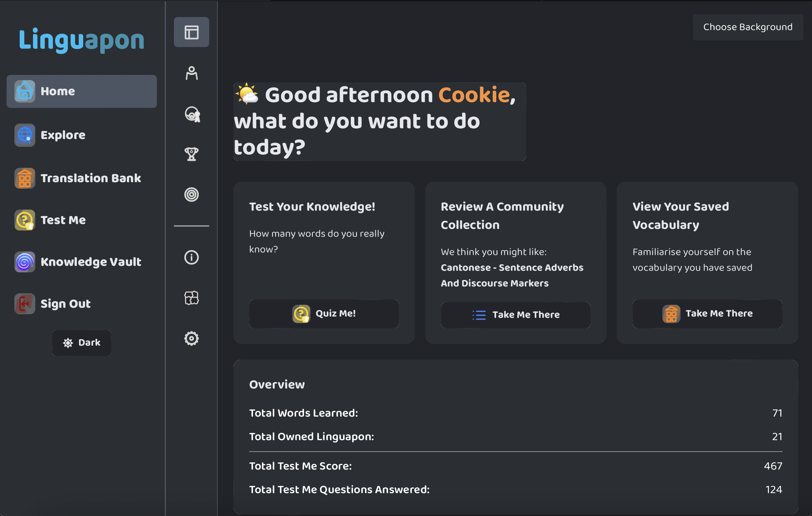This screenshot has width=812, height=516.
Task: Open the puzzle piece icon
Action: (191, 298)
